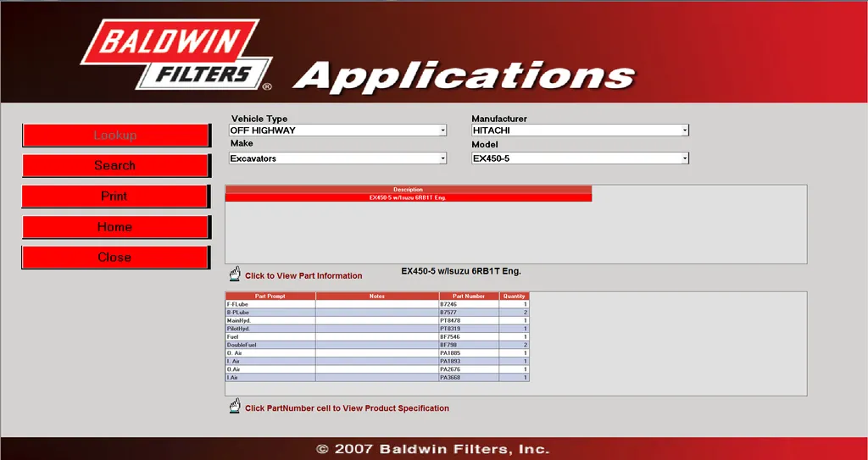Click the DoubleFuel part prompt cell
The width and height of the screenshot is (868, 460).
click(x=270, y=345)
